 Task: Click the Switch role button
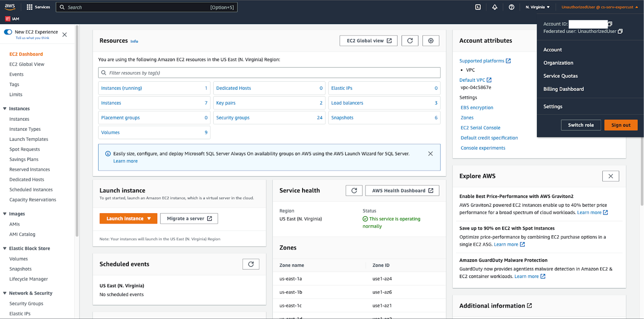581,125
